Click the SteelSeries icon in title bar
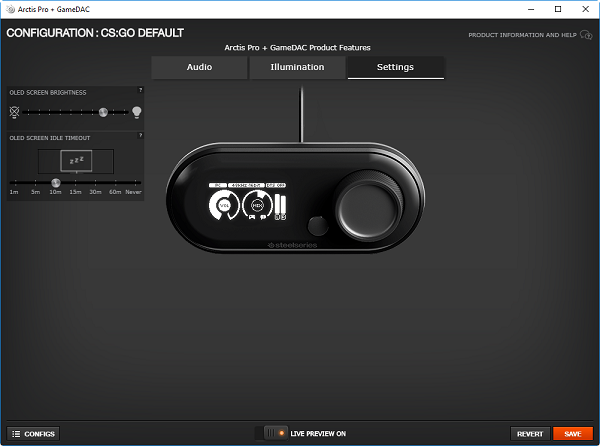 click(11, 9)
